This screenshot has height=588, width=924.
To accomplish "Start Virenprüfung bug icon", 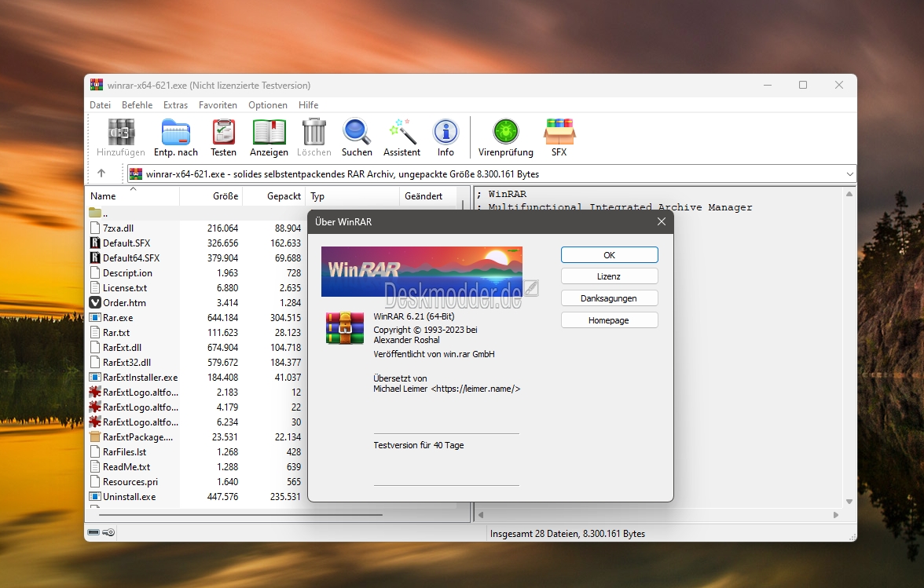I will (506, 131).
